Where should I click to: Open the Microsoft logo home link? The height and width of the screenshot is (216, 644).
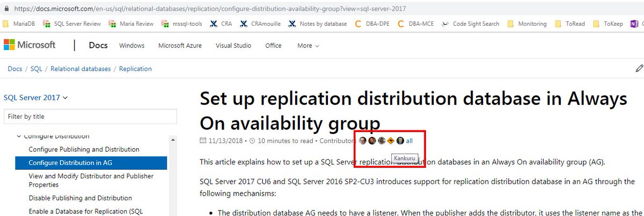click(x=30, y=45)
